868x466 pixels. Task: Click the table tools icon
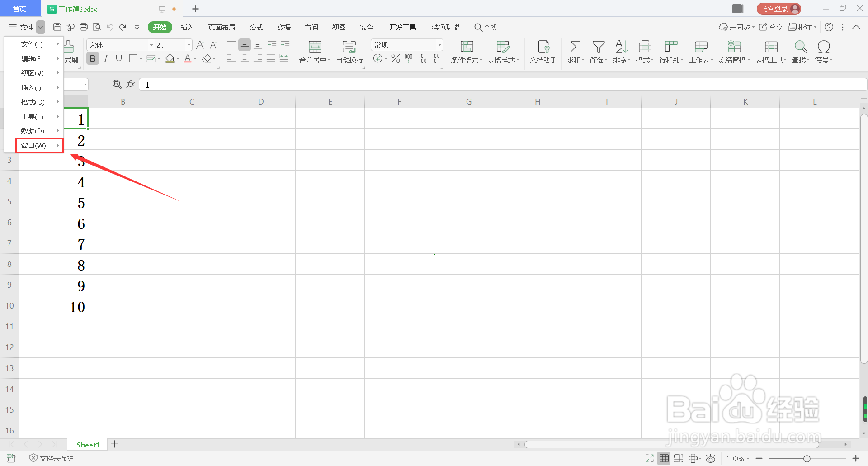point(771,47)
